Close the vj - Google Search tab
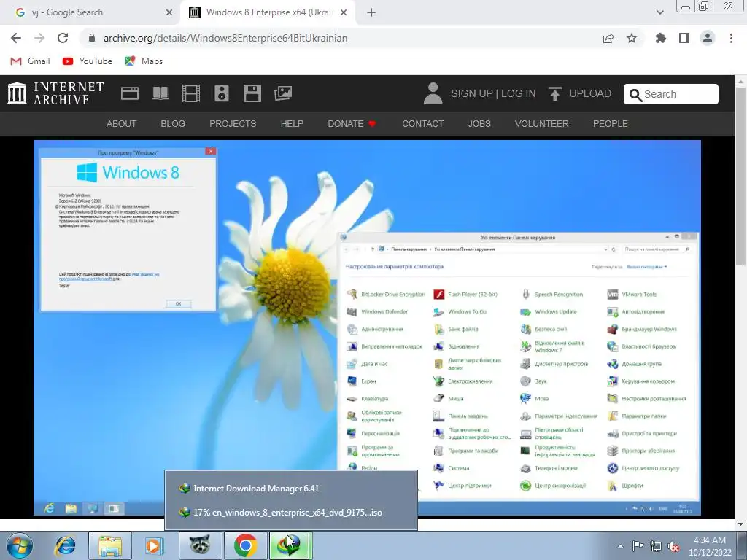The width and height of the screenshot is (747, 560). tap(169, 12)
